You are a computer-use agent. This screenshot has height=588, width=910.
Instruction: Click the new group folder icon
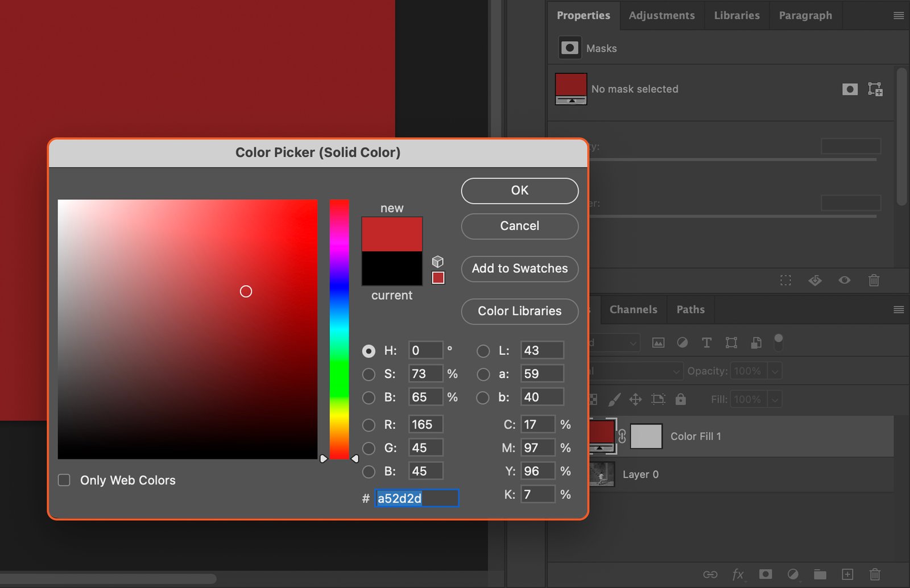(820, 574)
